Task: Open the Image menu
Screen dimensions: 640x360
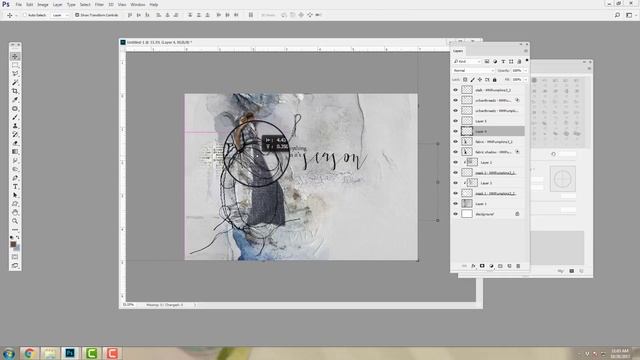Action: pyautogui.click(x=43, y=4)
